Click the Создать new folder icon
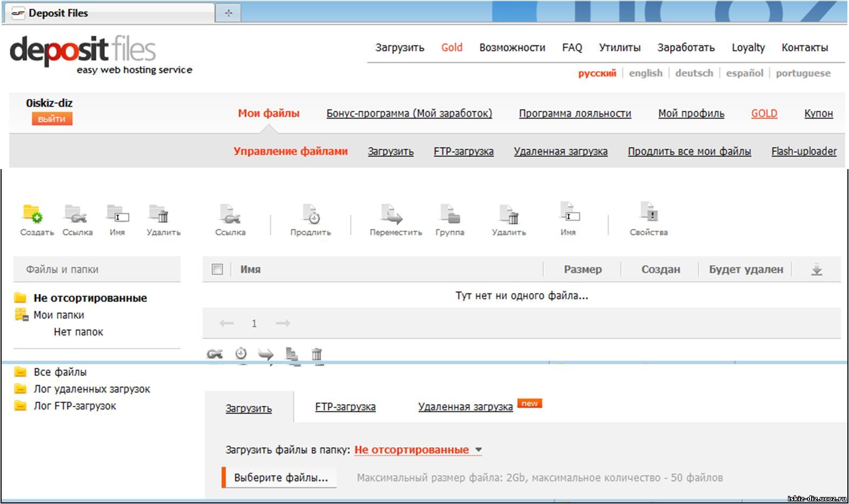 click(x=32, y=214)
